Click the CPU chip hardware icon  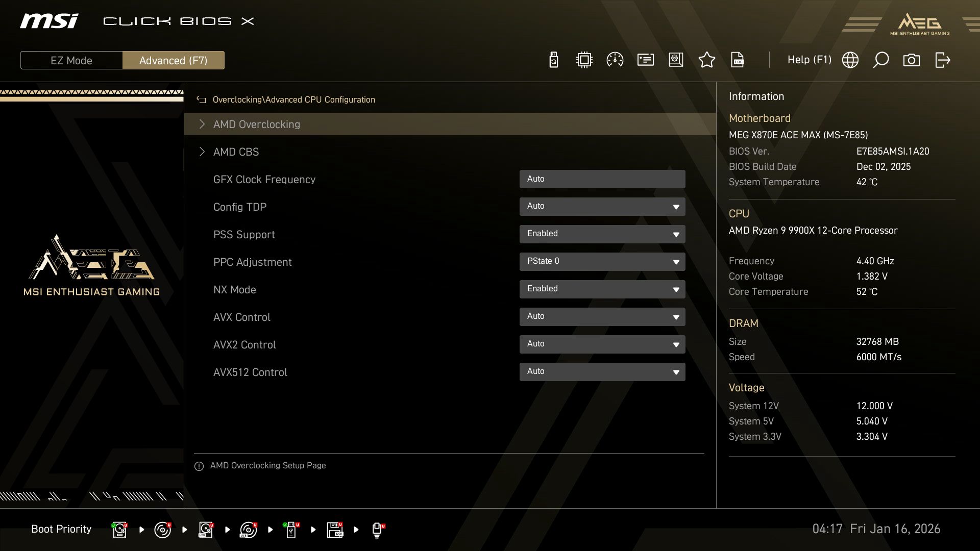[x=584, y=60]
